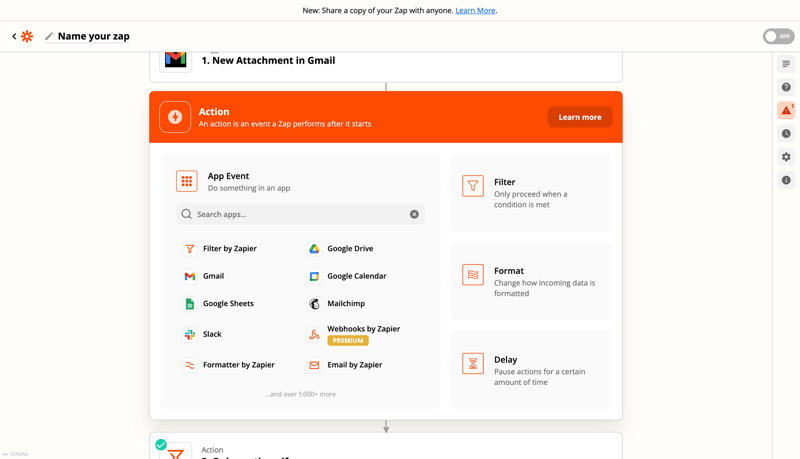Image resolution: width=800 pixels, height=459 pixels.
Task: Choose the Google Sheets app icon
Action: 190,303
